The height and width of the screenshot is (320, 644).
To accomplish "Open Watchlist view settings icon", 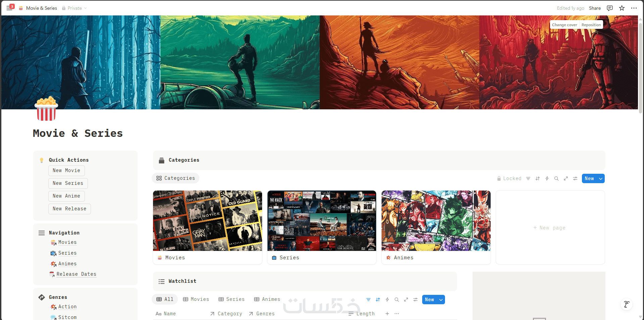I will tap(415, 300).
